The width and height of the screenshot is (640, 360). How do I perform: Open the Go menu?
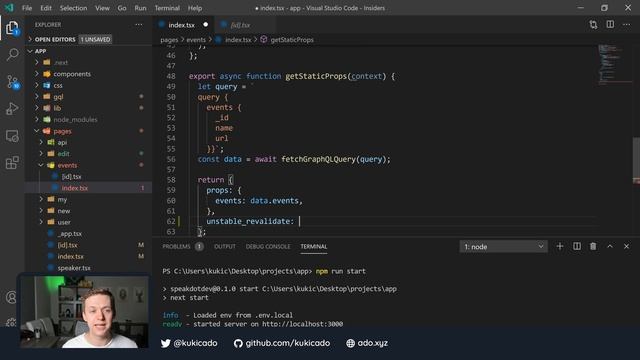pos(122,8)
